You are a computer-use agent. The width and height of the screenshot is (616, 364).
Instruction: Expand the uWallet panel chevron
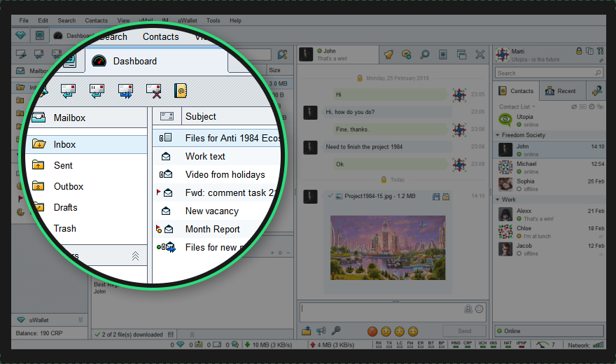point(80,320)
